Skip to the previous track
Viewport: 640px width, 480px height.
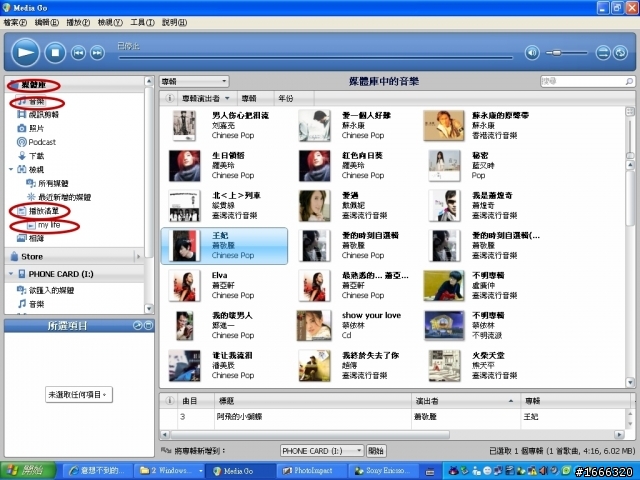click(78, 53)
